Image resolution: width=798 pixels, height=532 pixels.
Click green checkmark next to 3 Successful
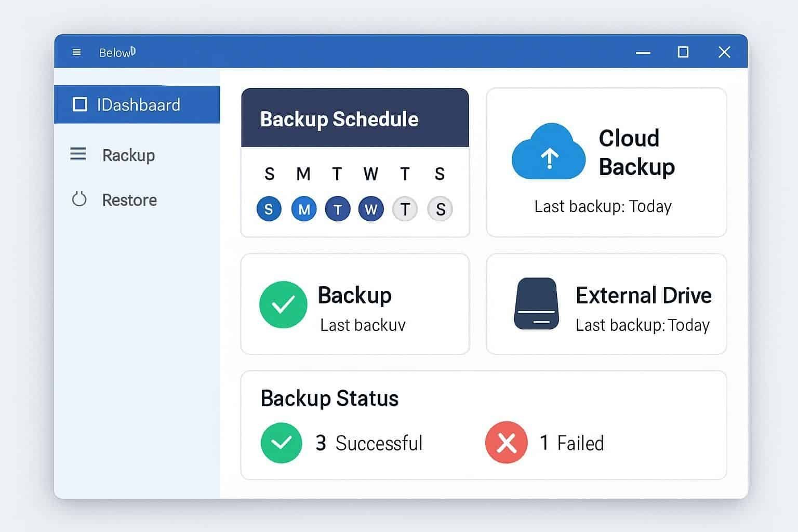281,443
